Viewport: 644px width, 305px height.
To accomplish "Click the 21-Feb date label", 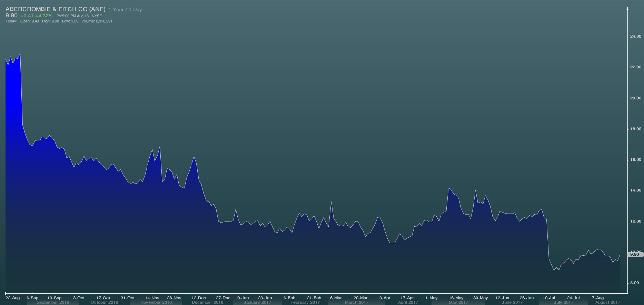I will pos(314,297).
